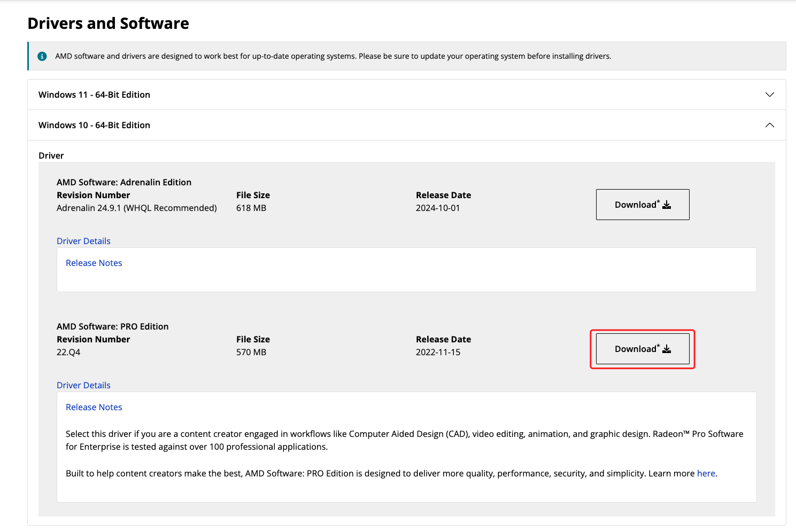The height and width of the screenshot is (532, 796).
Task: Download the PRO Edition 22.Q4 driver
Action: (642, 349)
